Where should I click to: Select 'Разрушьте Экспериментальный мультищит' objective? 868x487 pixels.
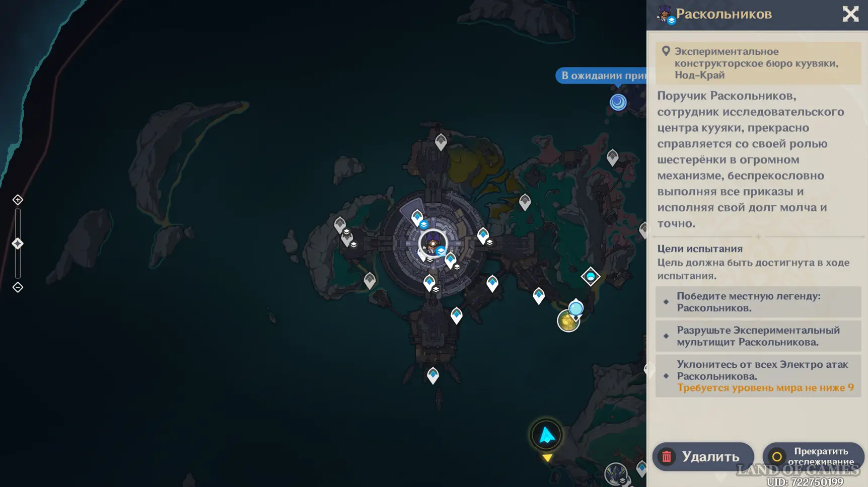(x=758, y=336)
